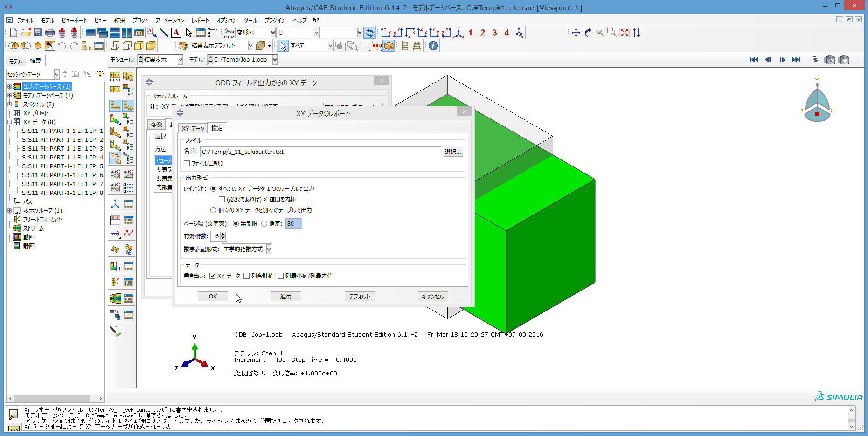Select 'S:S11 PI: PART-1-1 E: 1 IP: 3' item

pos(62,149)
